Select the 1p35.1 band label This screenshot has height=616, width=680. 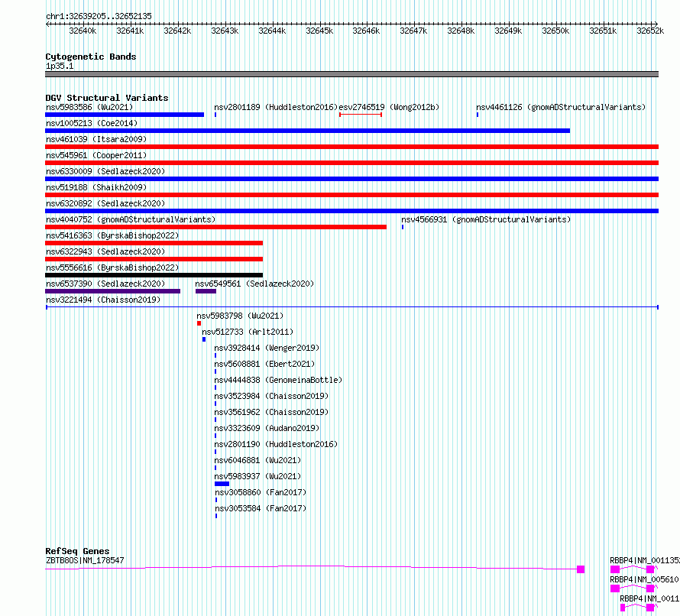pos(60,66)
